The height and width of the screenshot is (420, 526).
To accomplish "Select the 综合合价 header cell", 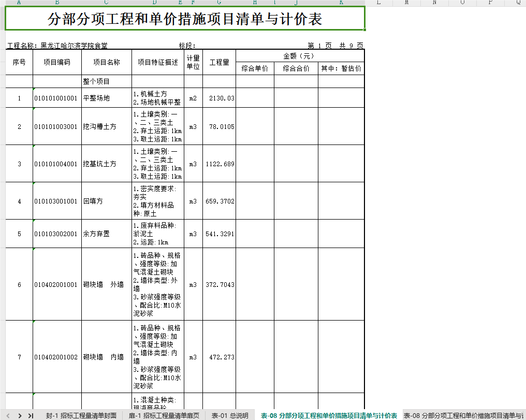I will pyautogui.click(x=296, y=68).
